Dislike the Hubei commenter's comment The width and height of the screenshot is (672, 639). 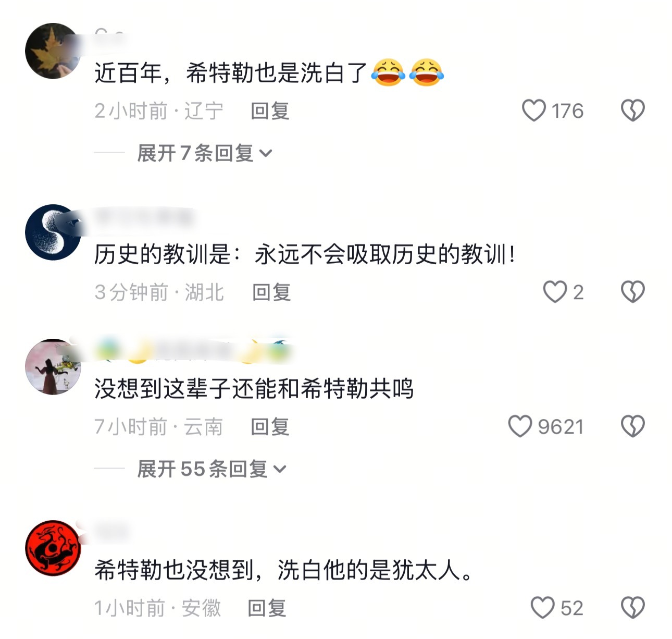[x=633, y=292]
